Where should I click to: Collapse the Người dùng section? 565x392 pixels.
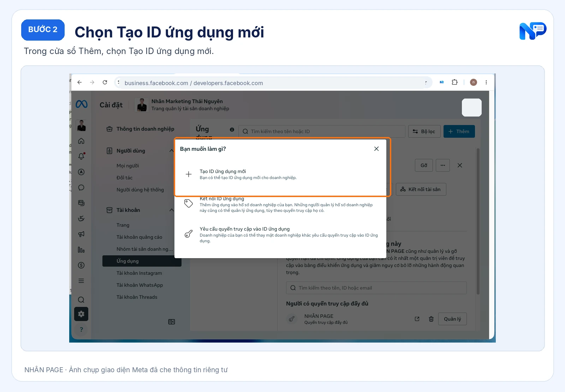171,151
